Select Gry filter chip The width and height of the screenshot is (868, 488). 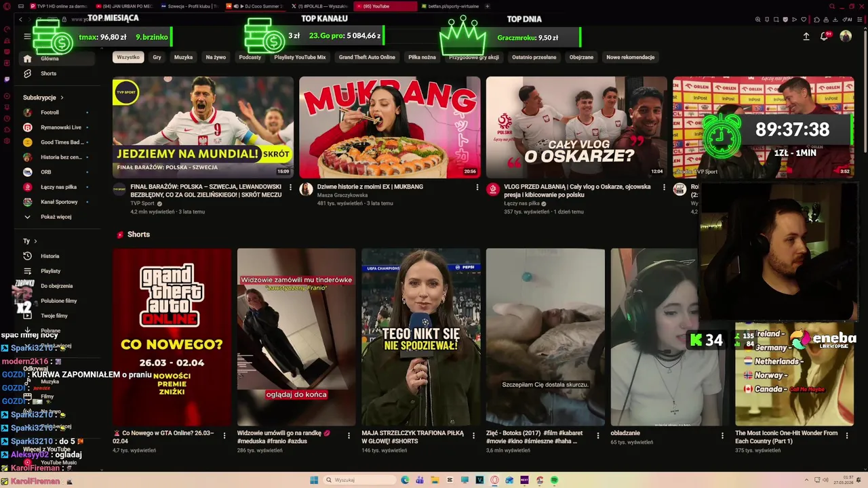pos(157,58)
